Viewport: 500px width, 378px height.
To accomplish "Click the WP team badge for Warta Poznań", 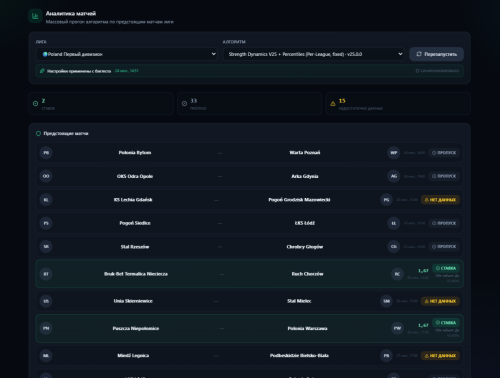I will pos(394,153).
